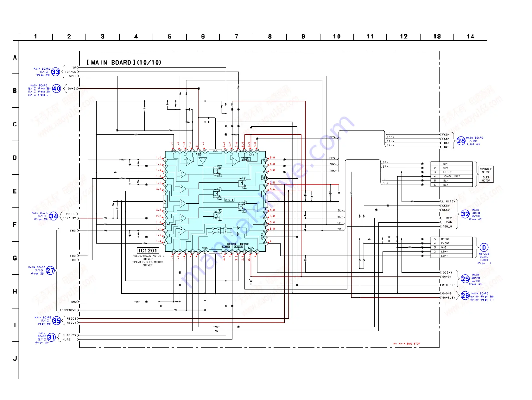Screen dimensions: 532x400
Task: Click the MTR_GND signal label
Action: click(449, 285)
